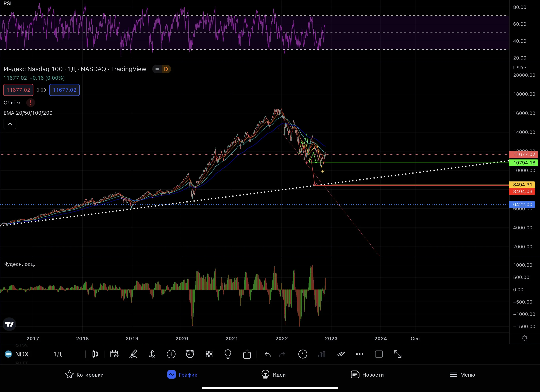
Task: Collapse the indicator legend with chevron
Action: [10, 124]
